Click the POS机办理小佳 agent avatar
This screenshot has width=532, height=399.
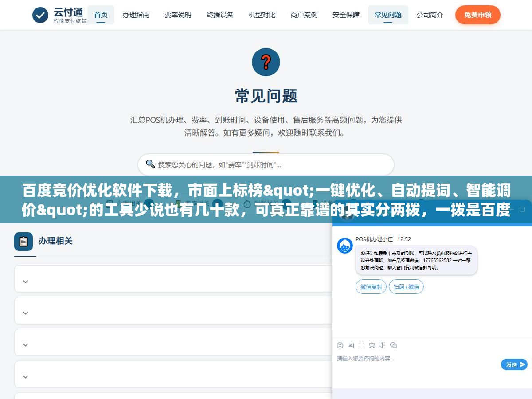(345, 246)
